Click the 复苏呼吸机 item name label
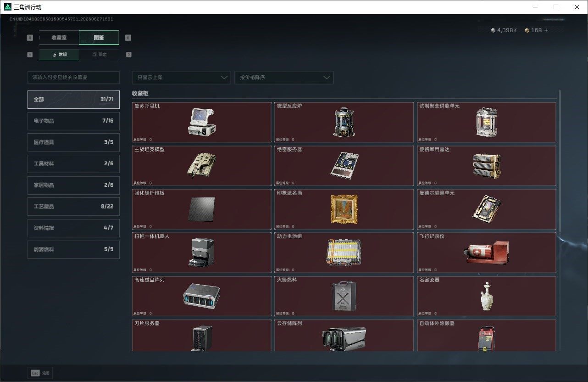The height and width of the screenshot is (382, 588). pos(147,106)
